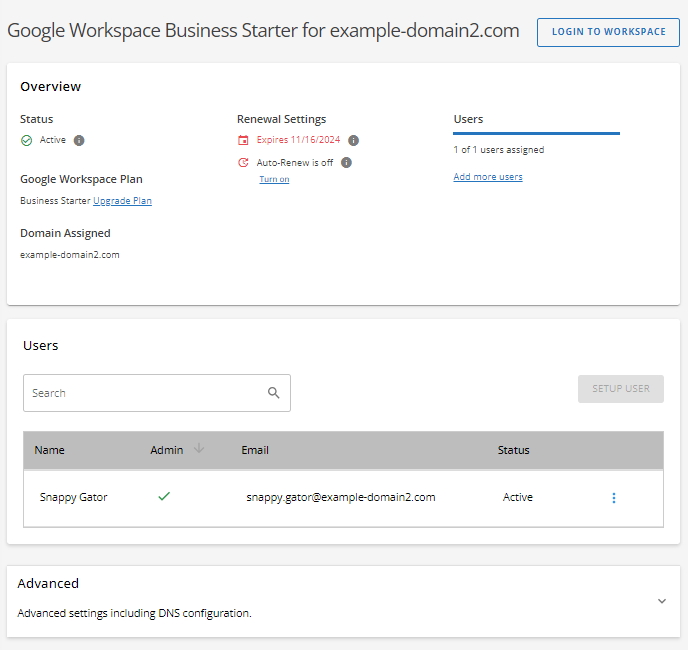The width and height of the screenshot is (688, 650).
Task: Click the info icon next to Auto-Renew is off
Action: click(x=346, y=163)
